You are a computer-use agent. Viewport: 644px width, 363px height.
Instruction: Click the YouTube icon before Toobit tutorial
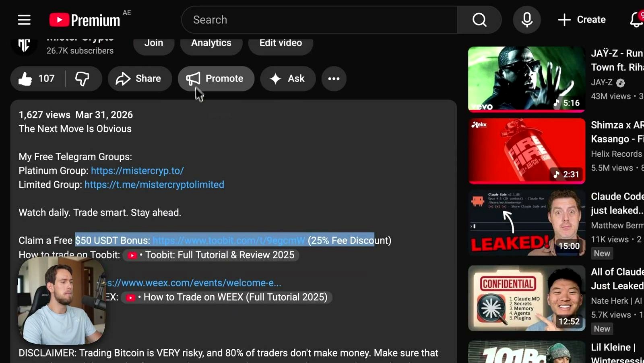click(132, 255)
